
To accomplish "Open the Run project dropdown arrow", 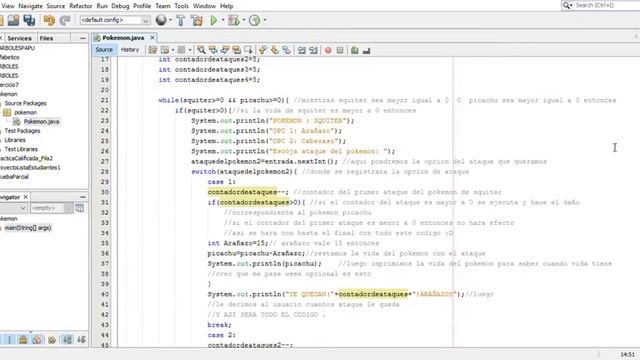I will pyautogui.click(x=223, y=20).
